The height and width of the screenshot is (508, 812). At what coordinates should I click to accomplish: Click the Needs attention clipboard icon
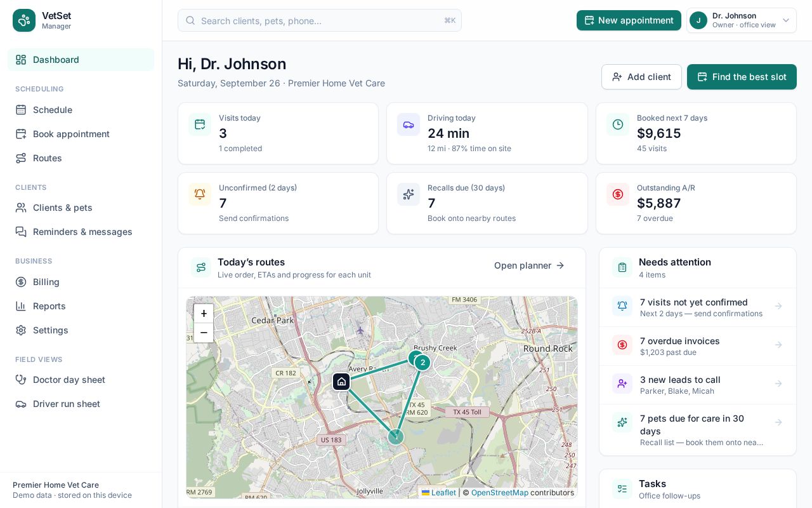pos(622,267)
